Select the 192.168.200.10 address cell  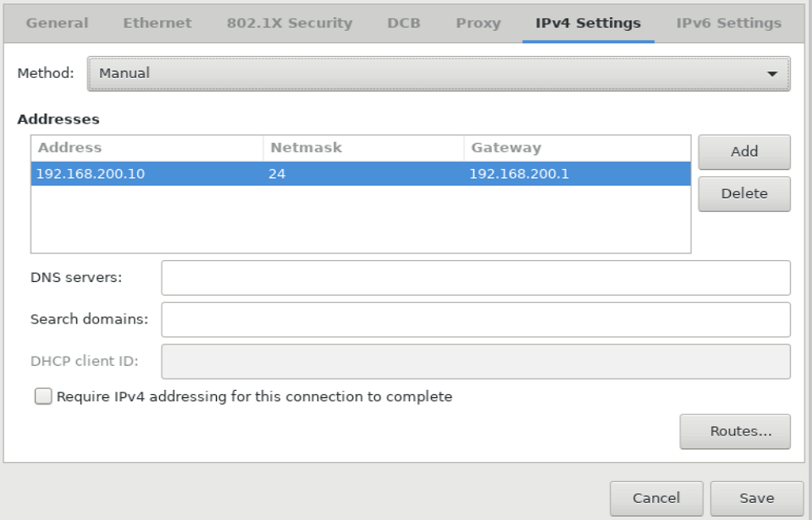[91, 174]
